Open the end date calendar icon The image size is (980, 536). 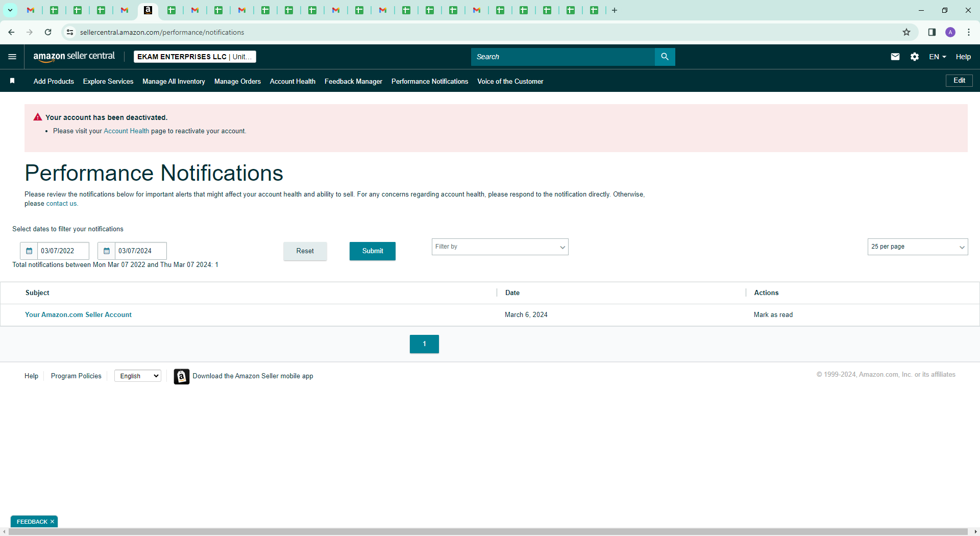(107, 251)
